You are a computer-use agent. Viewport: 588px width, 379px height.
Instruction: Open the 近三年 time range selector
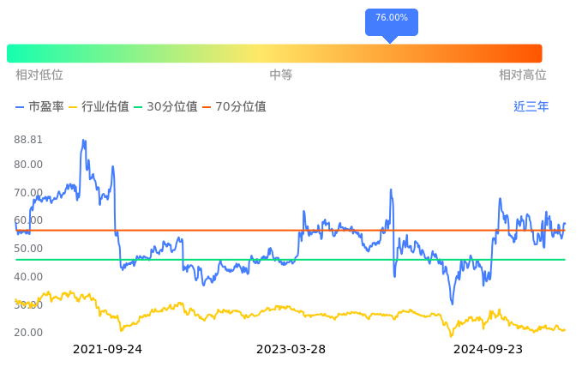pos(531,107)
